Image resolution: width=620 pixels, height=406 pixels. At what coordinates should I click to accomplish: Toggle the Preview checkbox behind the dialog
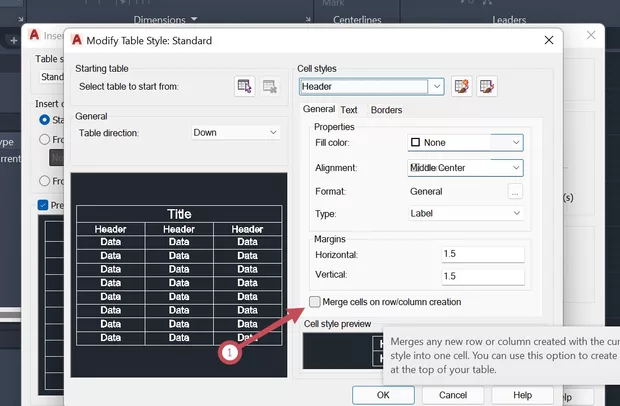coord(42,206)
